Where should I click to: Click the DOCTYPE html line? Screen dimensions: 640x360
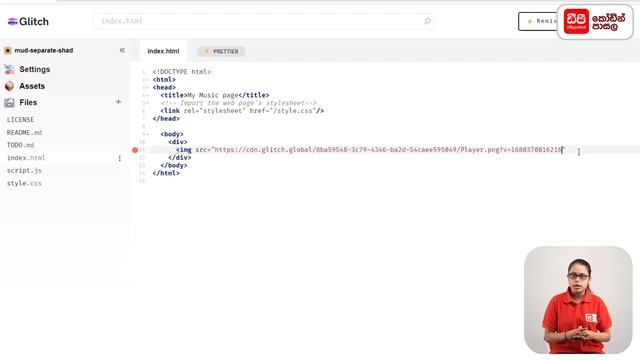click(x=182, y=72)
